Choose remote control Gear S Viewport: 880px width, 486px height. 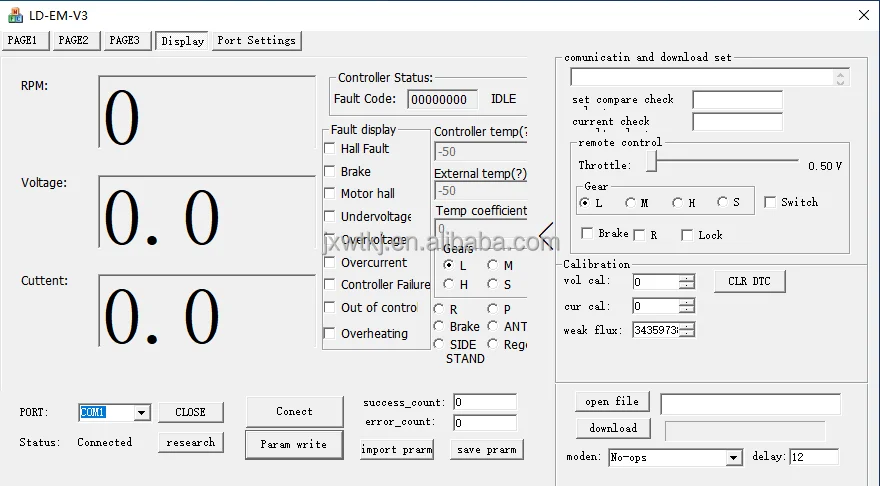722,202
